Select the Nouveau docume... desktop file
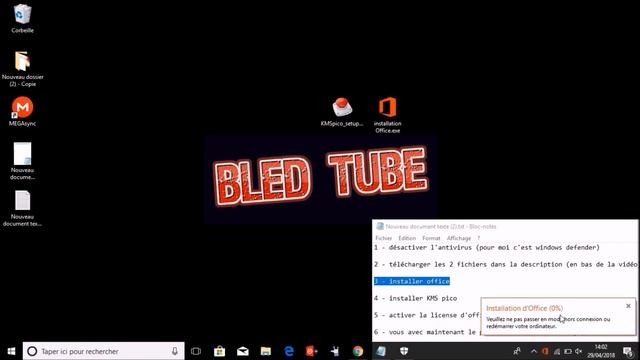Screen dimensions: 640x360 (x=22, y=161)
